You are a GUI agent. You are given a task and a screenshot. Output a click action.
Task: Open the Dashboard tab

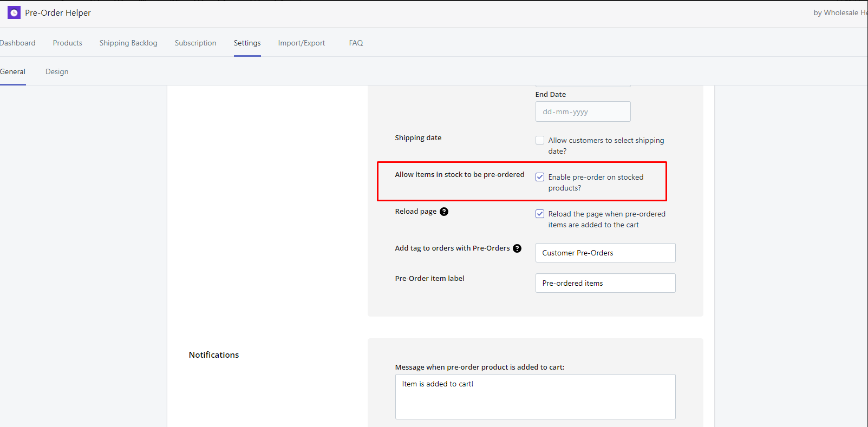pos(17,43)
